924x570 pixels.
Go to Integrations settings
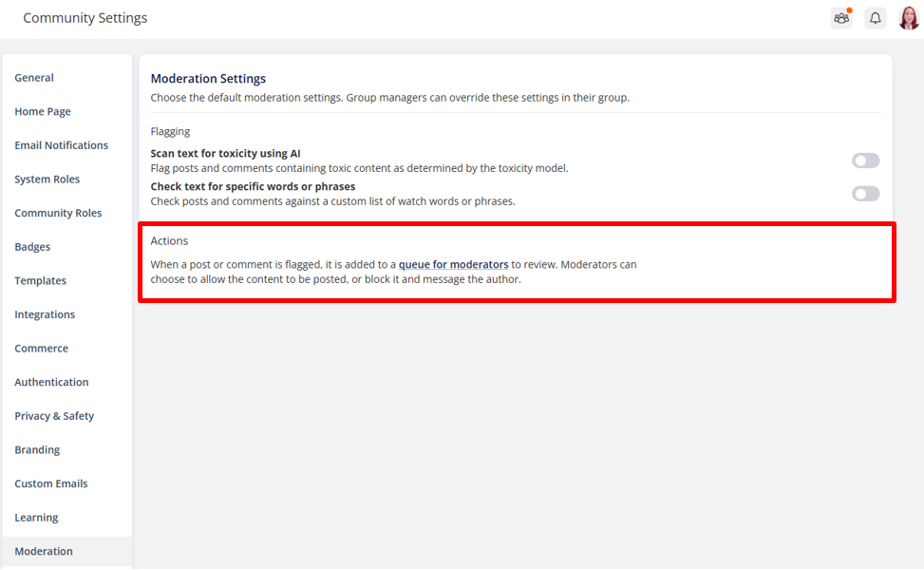45,314
